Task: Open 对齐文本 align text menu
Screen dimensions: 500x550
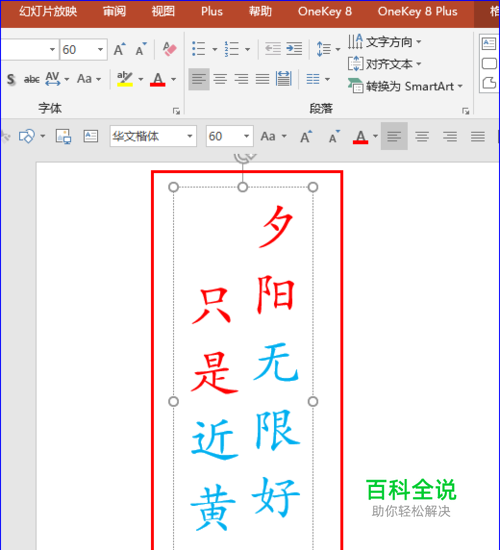Action: 384,64
